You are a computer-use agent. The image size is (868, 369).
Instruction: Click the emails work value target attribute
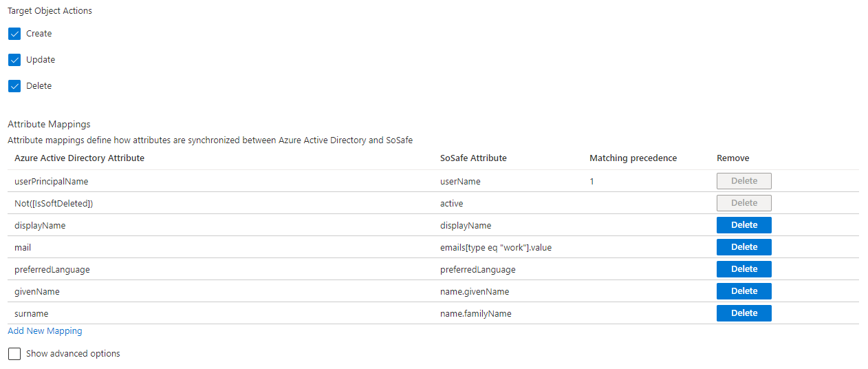point(495,248)
